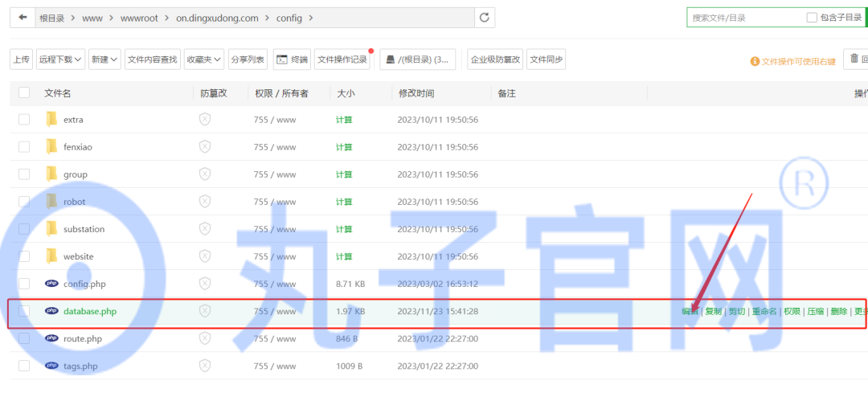
Task: Click 剪切 for database.php
Action: tap(736, 311)
